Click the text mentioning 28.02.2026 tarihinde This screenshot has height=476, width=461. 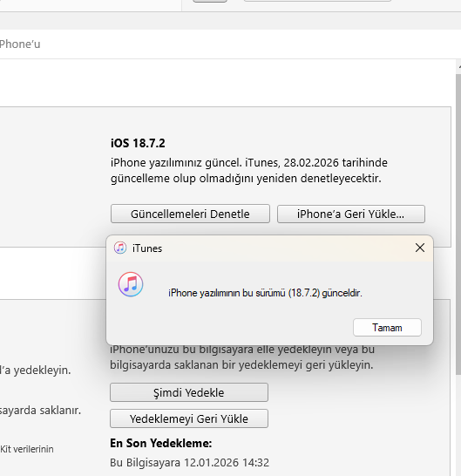click(249, 163)
